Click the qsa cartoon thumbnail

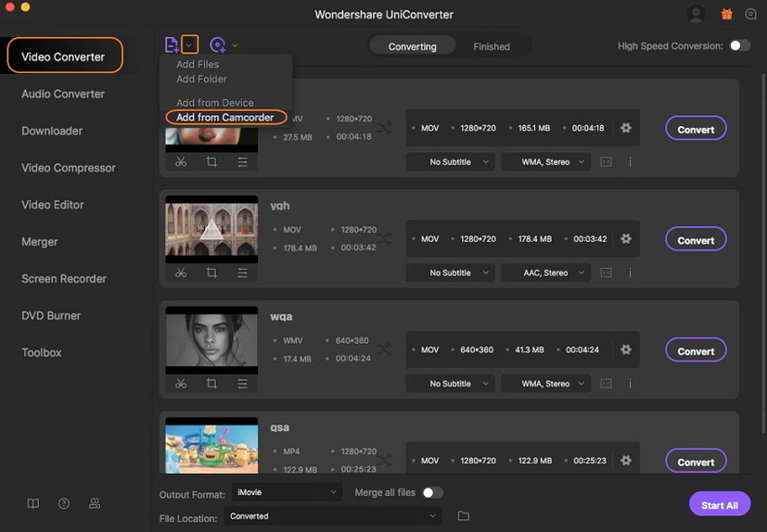(211, 446)
